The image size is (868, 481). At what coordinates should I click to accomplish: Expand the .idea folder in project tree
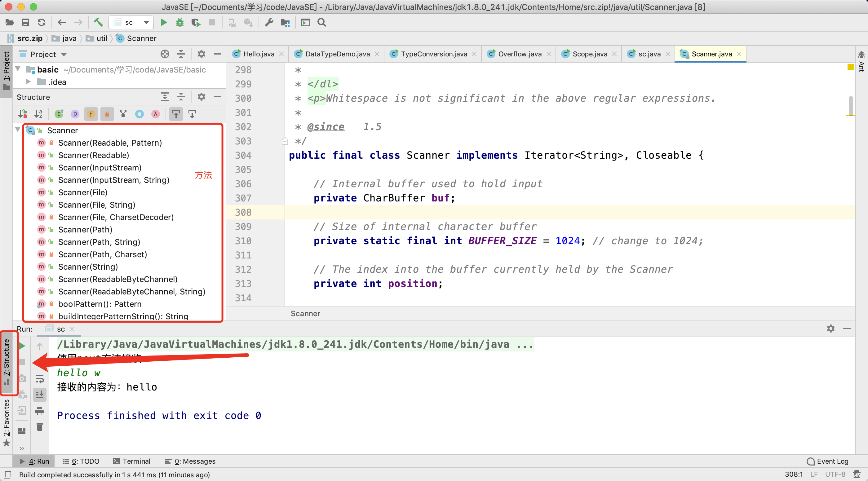[x=28, y=82]
